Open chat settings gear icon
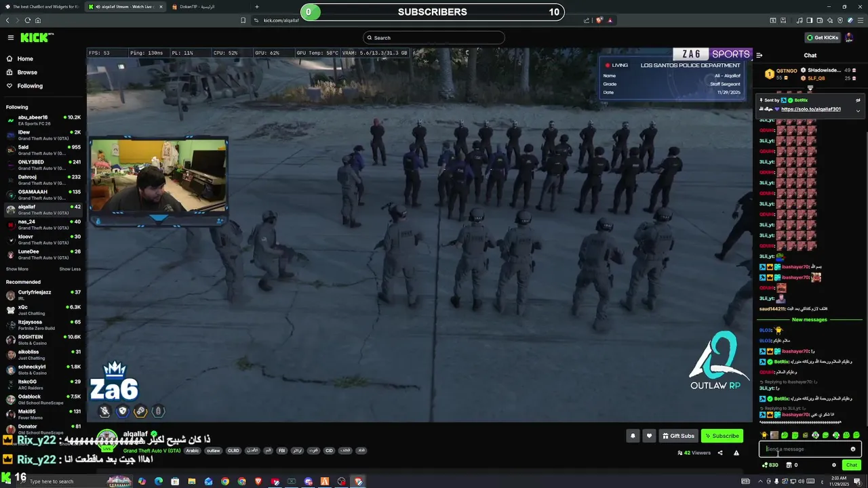The image size is (868, 488). (834, 465)
